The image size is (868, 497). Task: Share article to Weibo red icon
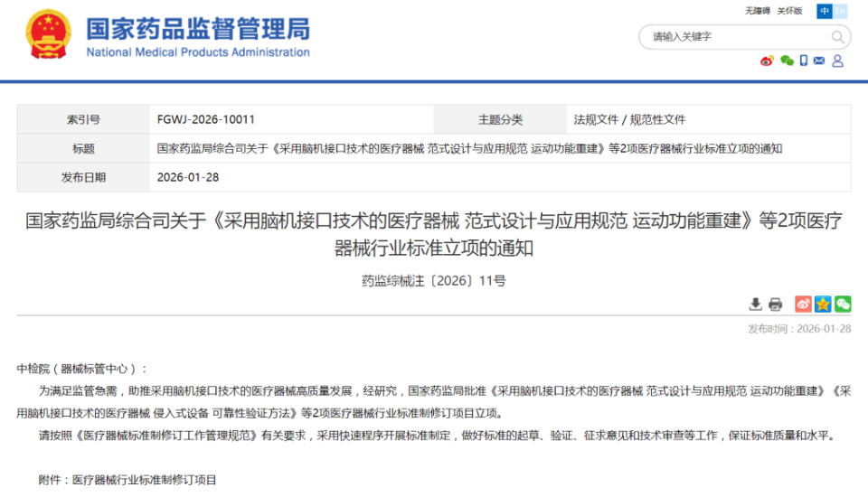(x=803, y=304)
